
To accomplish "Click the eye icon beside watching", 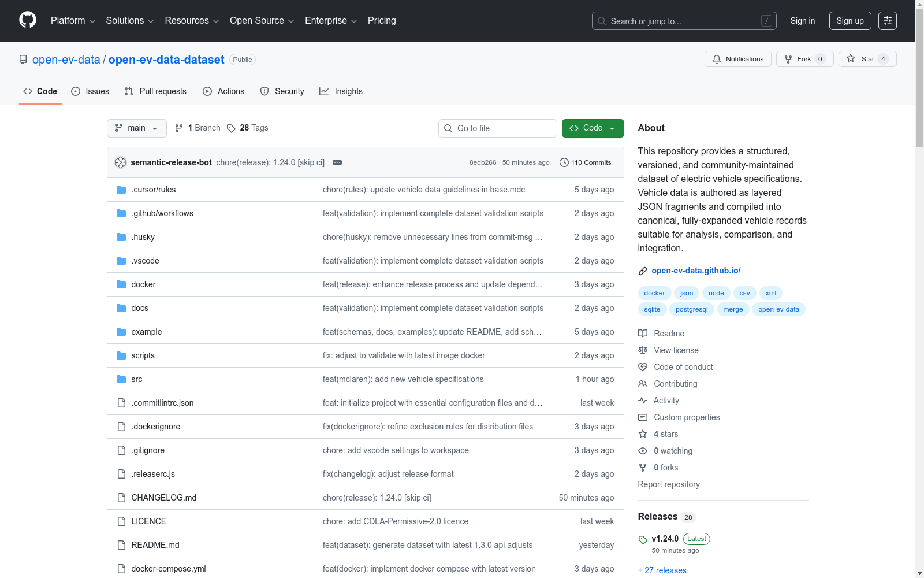I will [x=643, y=451].
